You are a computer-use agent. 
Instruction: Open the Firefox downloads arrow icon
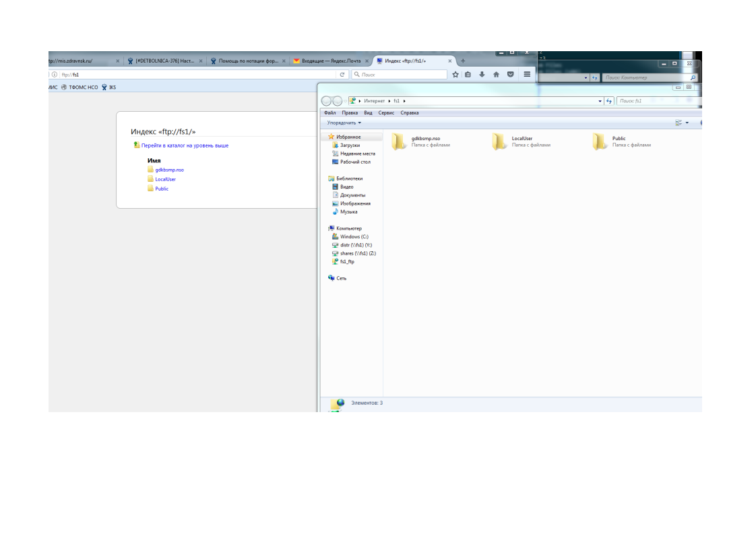[482, 75]
